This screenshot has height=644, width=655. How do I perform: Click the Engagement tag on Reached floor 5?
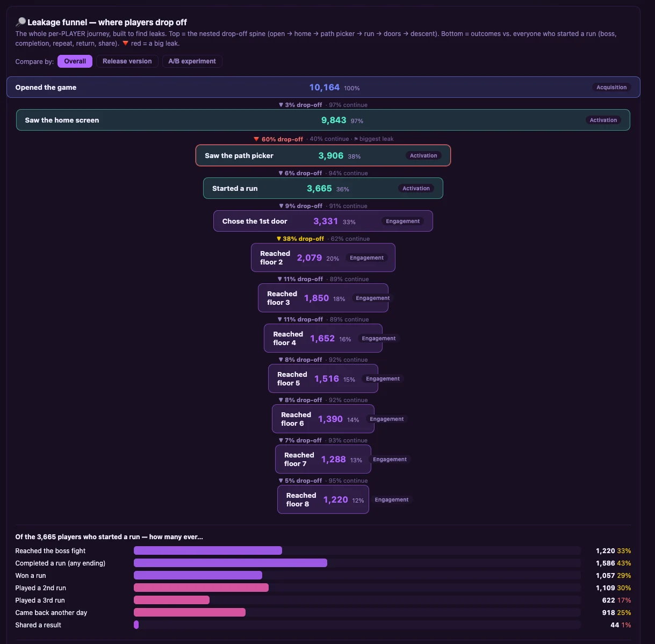383,378
